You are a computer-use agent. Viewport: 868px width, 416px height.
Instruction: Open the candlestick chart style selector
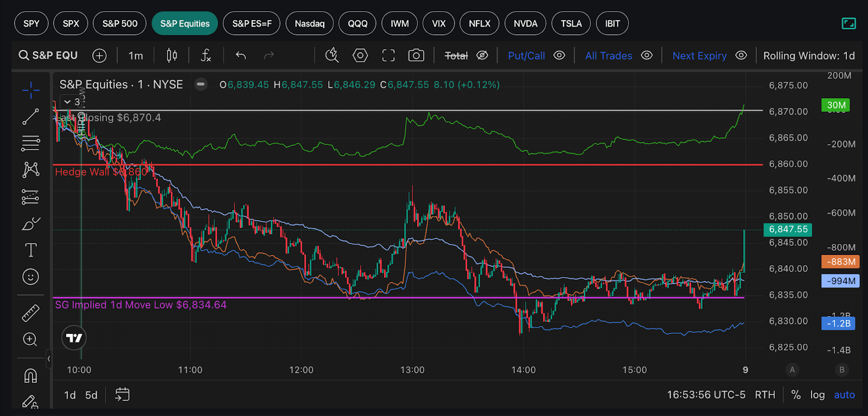(x=171, y=55)
